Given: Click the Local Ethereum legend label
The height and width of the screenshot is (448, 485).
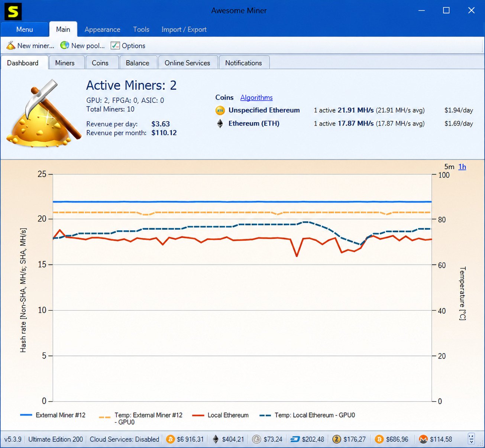Looking at the screenshot, I should 228,415.
